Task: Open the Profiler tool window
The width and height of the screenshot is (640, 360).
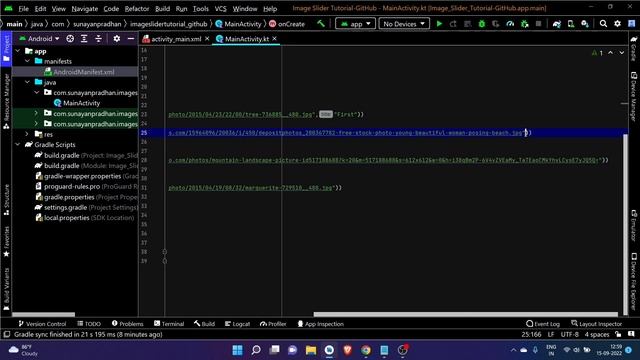Action: [x=273, y=324]
